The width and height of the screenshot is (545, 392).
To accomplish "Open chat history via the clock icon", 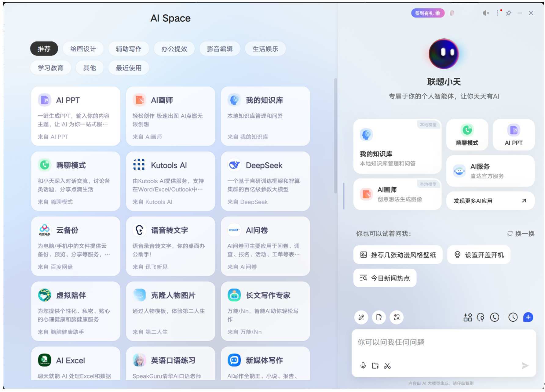I will 513,318.
